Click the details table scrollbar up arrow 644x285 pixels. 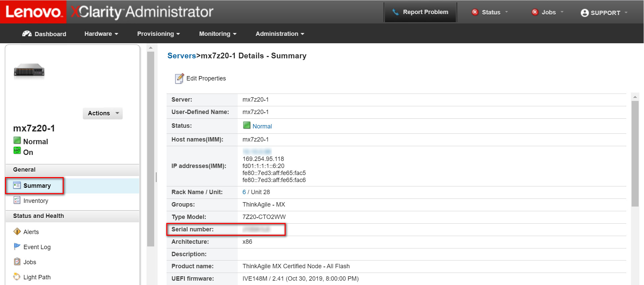635,97
